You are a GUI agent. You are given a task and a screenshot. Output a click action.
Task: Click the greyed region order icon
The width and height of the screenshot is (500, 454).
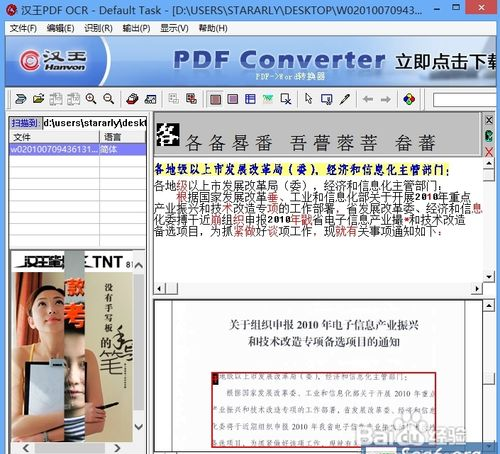173,99
